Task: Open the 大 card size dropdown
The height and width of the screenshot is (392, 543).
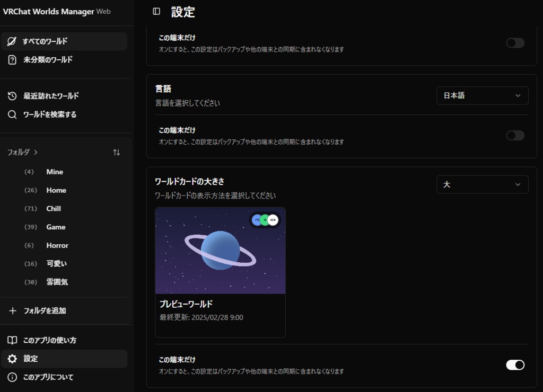Action: [x=483, y=184]
